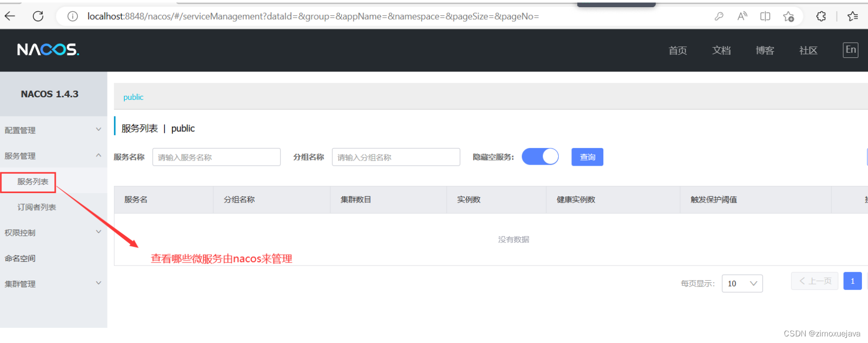Open 社区 in the top navigation

point(808,50)
